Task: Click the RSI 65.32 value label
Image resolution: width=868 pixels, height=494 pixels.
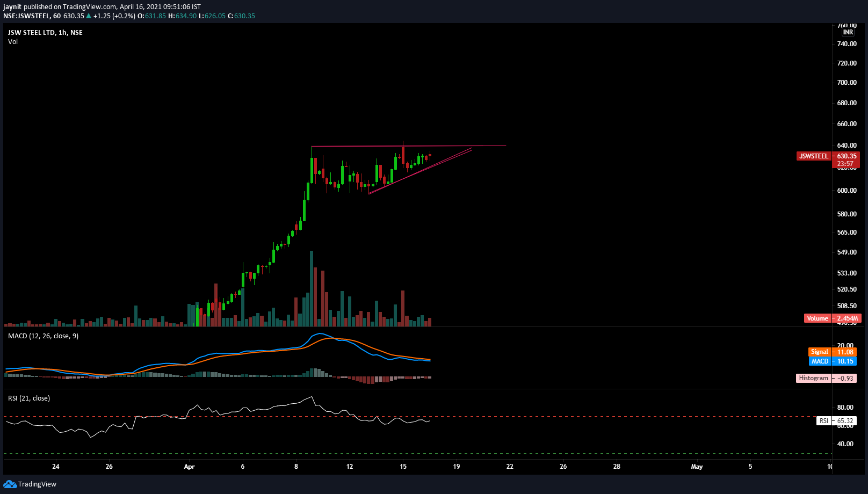Action: [x=836, y=421]
